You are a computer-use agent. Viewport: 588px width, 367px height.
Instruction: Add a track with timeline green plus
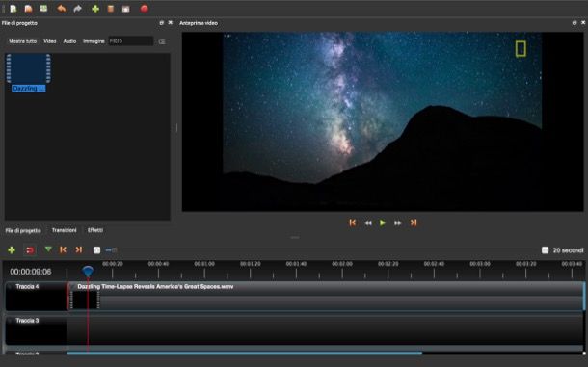12,250
